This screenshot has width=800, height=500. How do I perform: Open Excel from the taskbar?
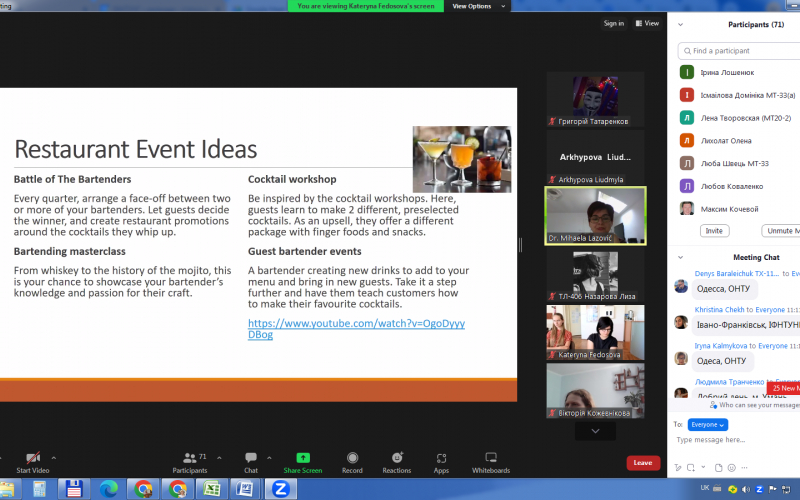pos(212,489)
